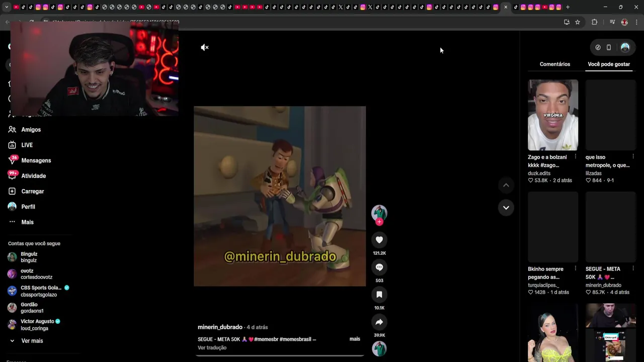Expand the Mais menu in the sidebar
644x362 pixels.
pos(28,222)
